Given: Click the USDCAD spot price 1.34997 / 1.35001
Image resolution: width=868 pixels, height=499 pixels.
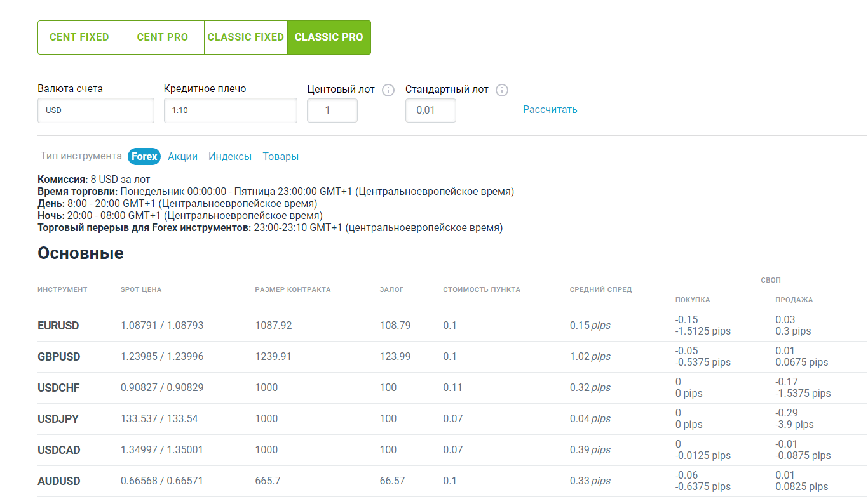Looking at the screenshot, I should coord(162,450).
